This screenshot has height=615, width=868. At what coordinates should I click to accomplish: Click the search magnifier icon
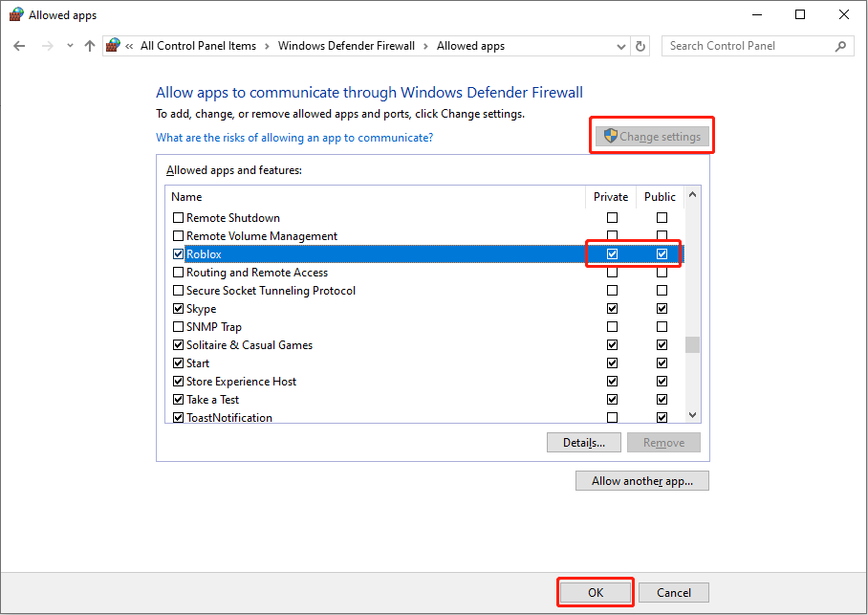(839, 45)
